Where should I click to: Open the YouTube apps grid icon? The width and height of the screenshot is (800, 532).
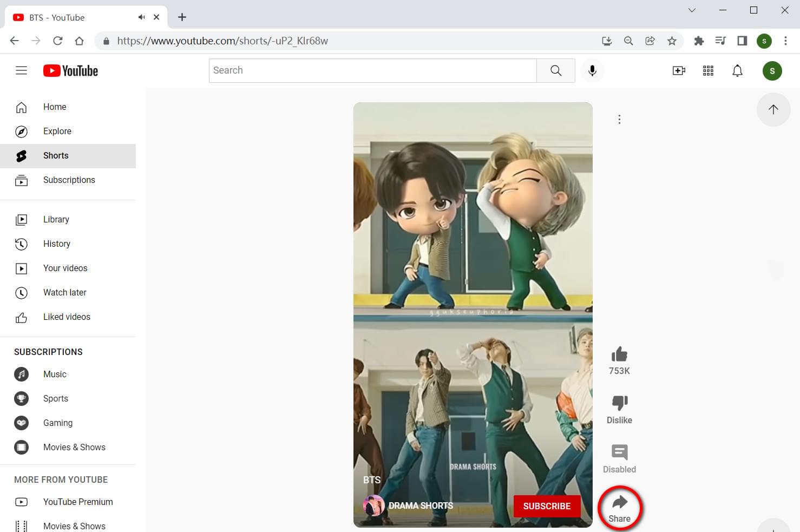click(708, 70)
